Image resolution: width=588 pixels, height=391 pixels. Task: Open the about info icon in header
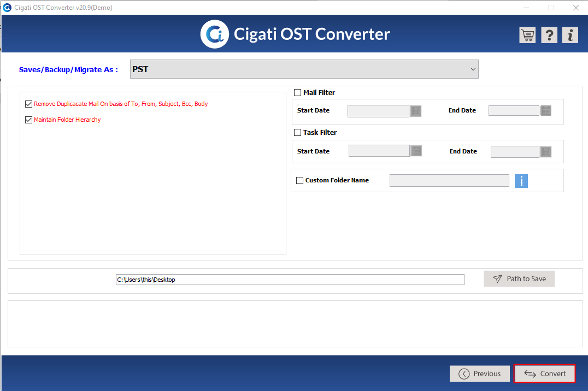pos(570,35)
